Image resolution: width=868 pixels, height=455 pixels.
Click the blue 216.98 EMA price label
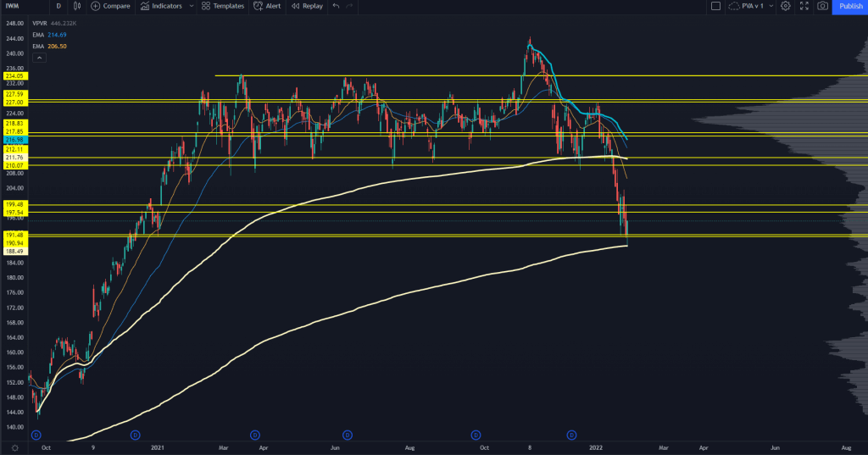tap(15, 140)
